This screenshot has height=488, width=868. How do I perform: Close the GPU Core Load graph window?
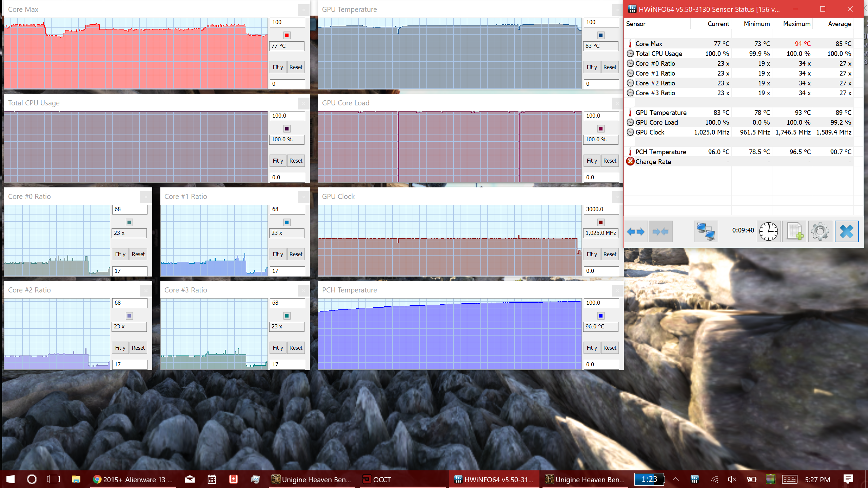tap(617, 103)
